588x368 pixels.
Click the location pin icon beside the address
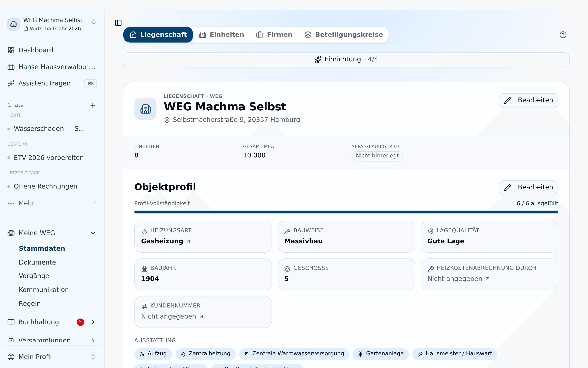[167, 120]
